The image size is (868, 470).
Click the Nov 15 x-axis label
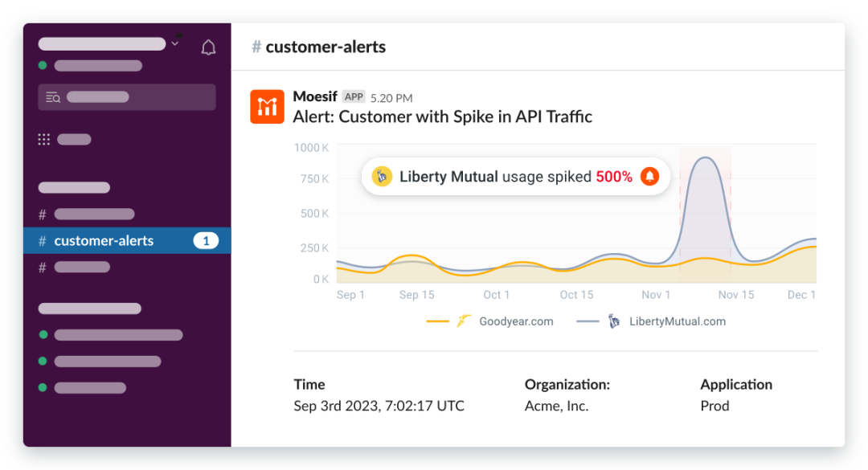tap(735, 295)
